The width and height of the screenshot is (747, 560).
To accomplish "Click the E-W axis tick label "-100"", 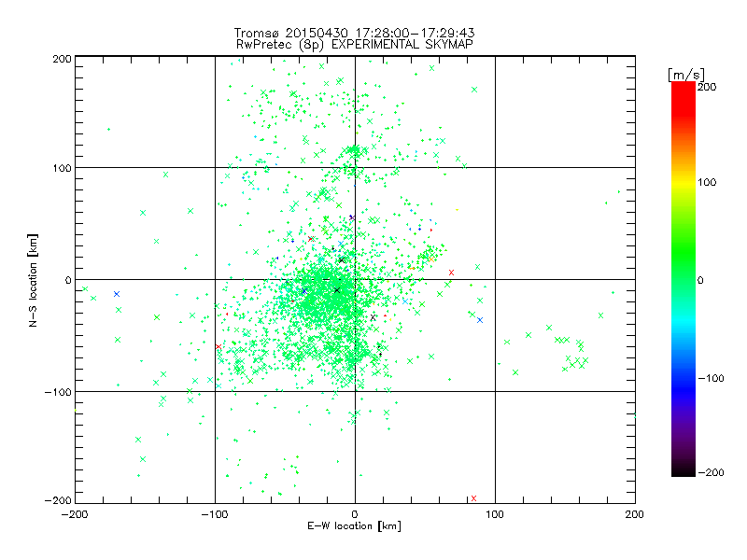I will (215, 514).
